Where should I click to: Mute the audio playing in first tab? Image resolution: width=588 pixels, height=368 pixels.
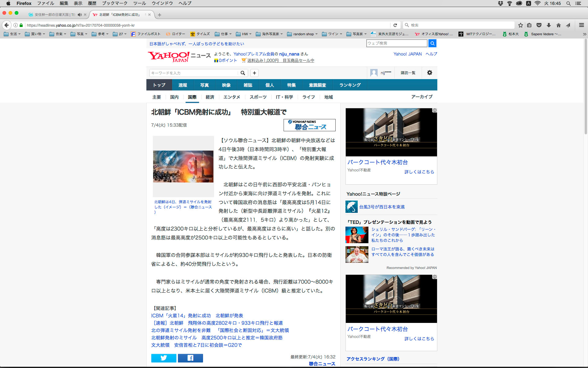click(80, 15)
